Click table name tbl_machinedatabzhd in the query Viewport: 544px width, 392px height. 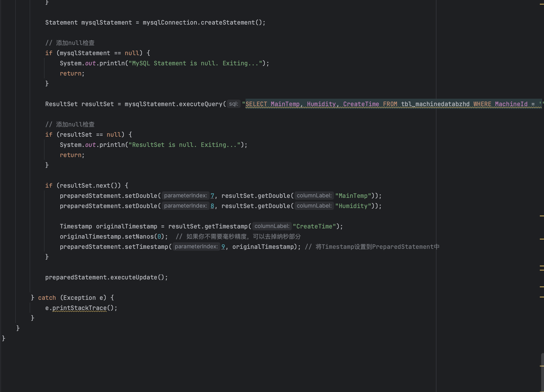point(435,104)
